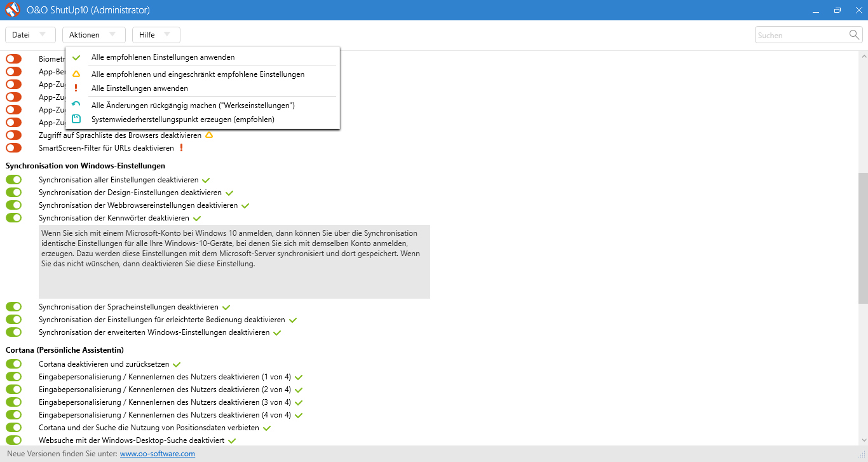Click checkmark beside Eingabepersonalisierung (1 von 4)
868x462 pixels.
pos(299,377)
